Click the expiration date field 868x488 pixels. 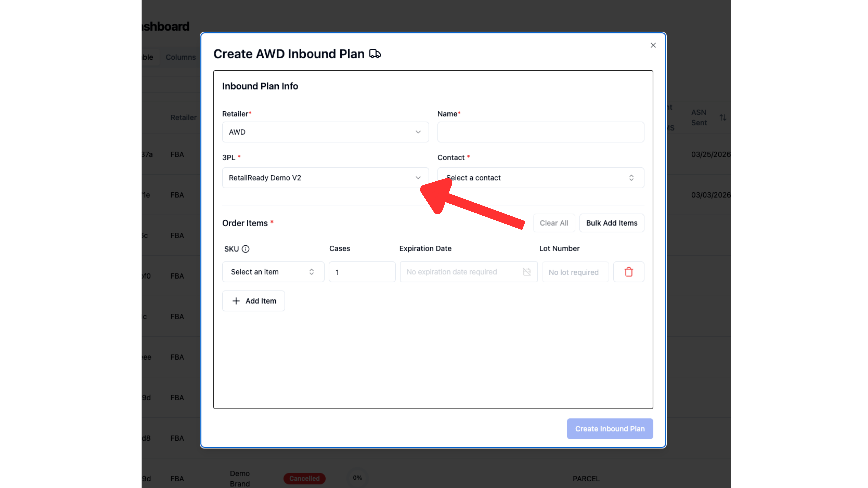click(x=468, y=272)
